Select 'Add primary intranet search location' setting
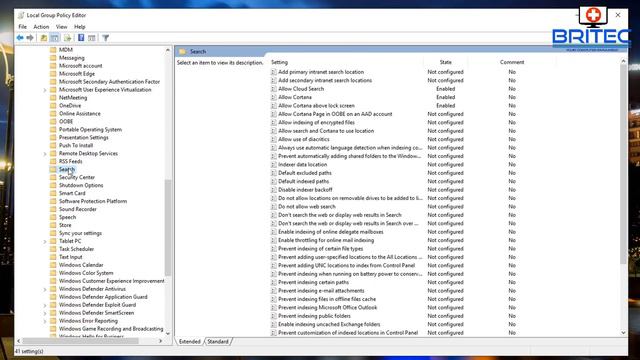This screenshot has height=360, width=640. coord(321,72)
